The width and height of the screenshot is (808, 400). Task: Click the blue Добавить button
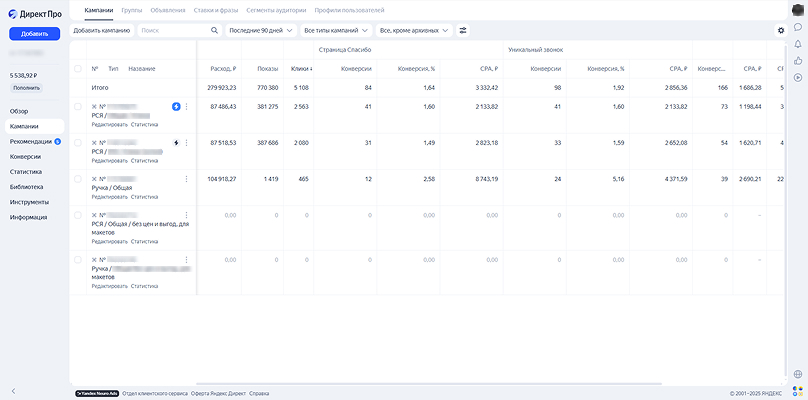(x=35, y=34)
